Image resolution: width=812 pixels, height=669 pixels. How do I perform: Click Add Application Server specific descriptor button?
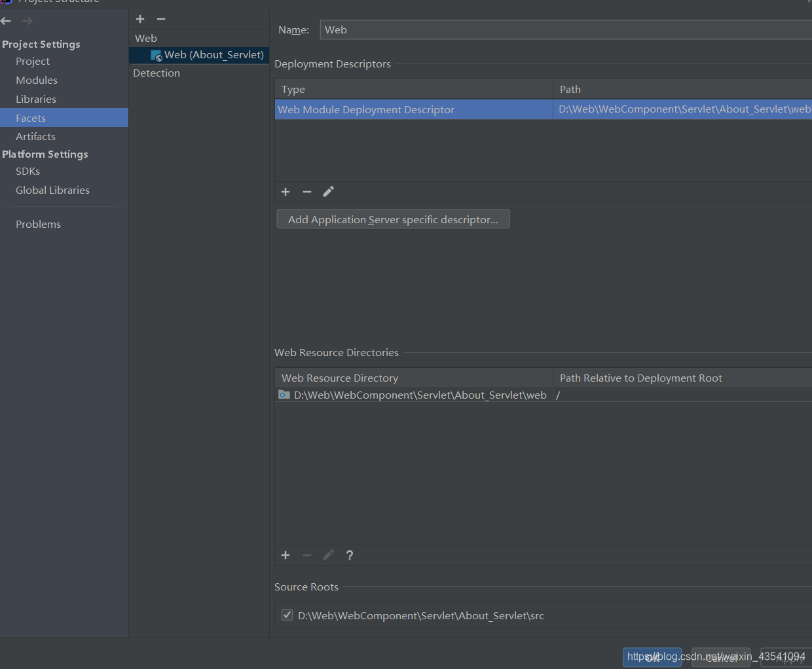(x=393, y=219)
